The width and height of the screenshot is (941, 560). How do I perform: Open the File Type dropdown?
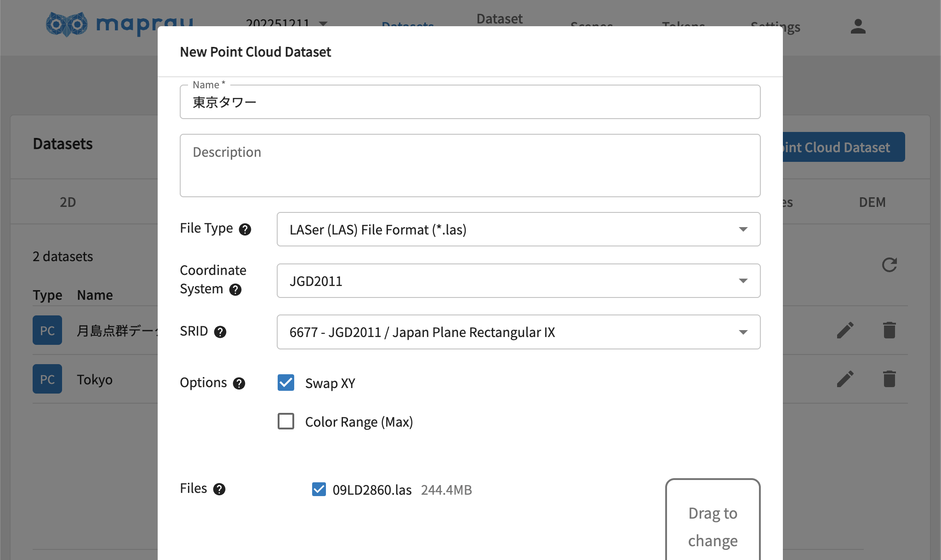click(518, 229)
